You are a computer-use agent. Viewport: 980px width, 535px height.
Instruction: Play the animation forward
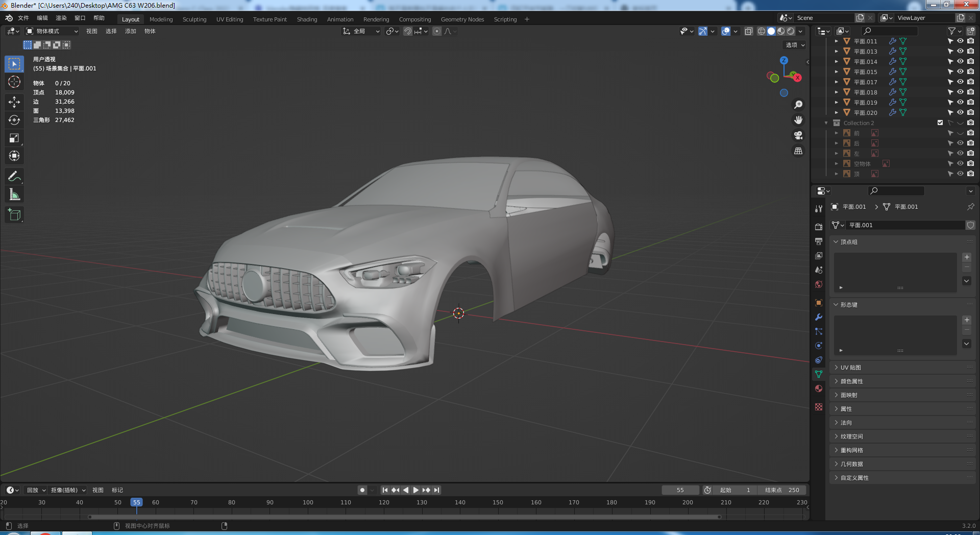tap(416, 490)
